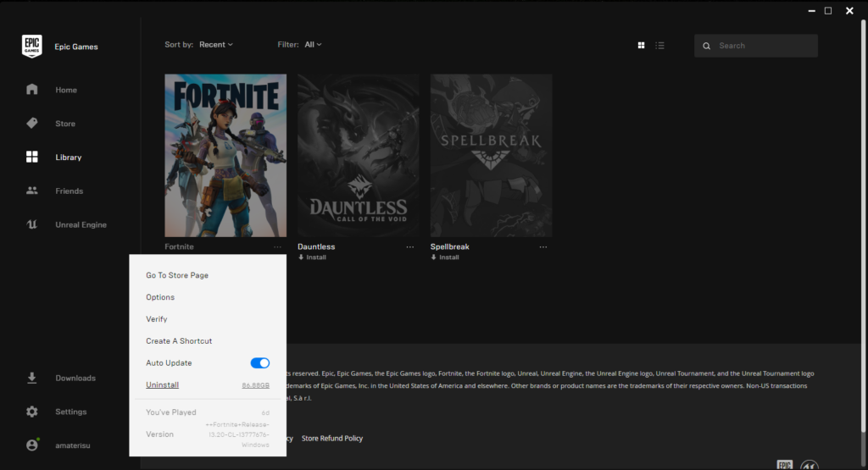The image size is (868, 470).
Task: Select the Library grid icon in sidebar
Action: point(32,157)
